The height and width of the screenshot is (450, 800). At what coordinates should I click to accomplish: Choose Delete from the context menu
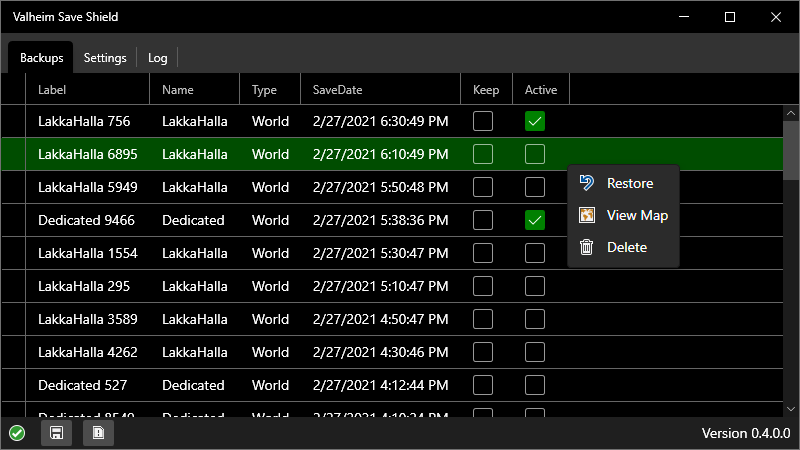coord(623,247)
